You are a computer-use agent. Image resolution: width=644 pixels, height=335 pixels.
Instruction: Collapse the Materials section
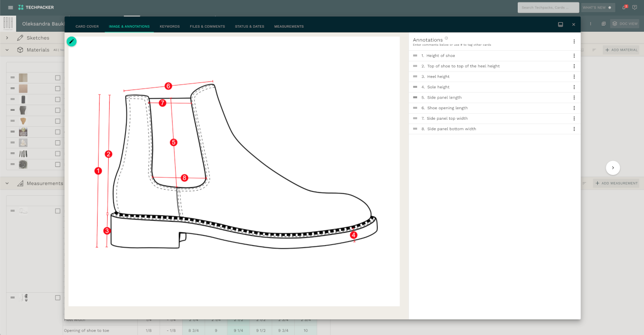pos(7,50)
